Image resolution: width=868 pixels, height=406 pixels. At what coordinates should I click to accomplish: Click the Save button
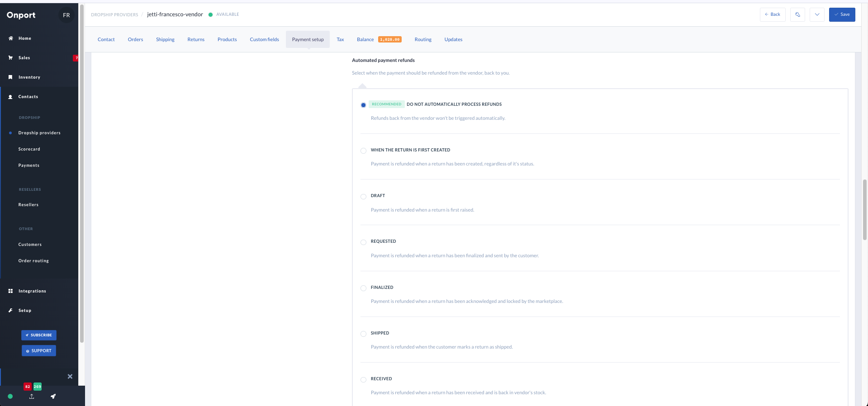tap(842, 14)
